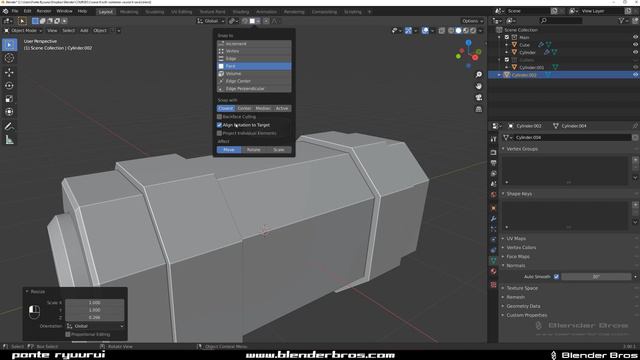Set Snap with to Active

click(282, 108)
